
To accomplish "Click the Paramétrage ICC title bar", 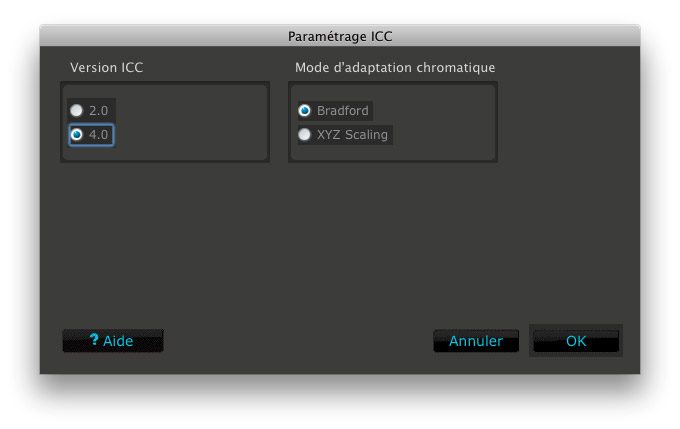I will (x=340, y=36).
